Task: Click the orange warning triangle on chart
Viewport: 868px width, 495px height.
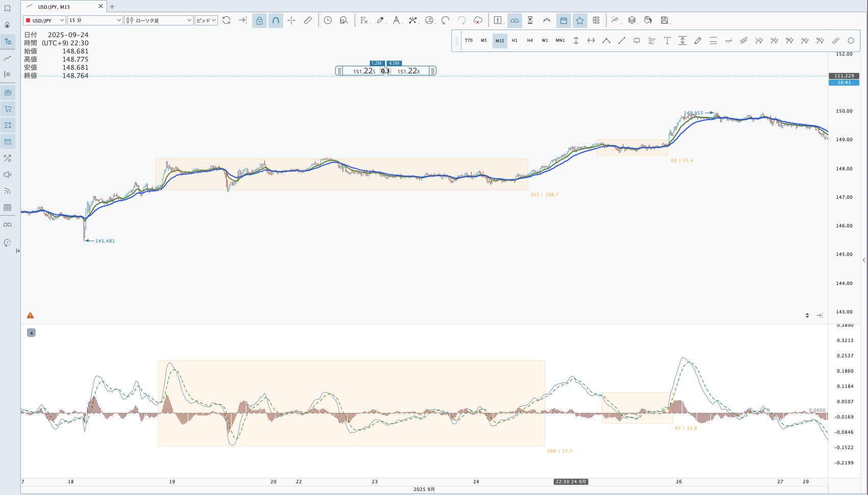Action: click(x=30, y=316)
